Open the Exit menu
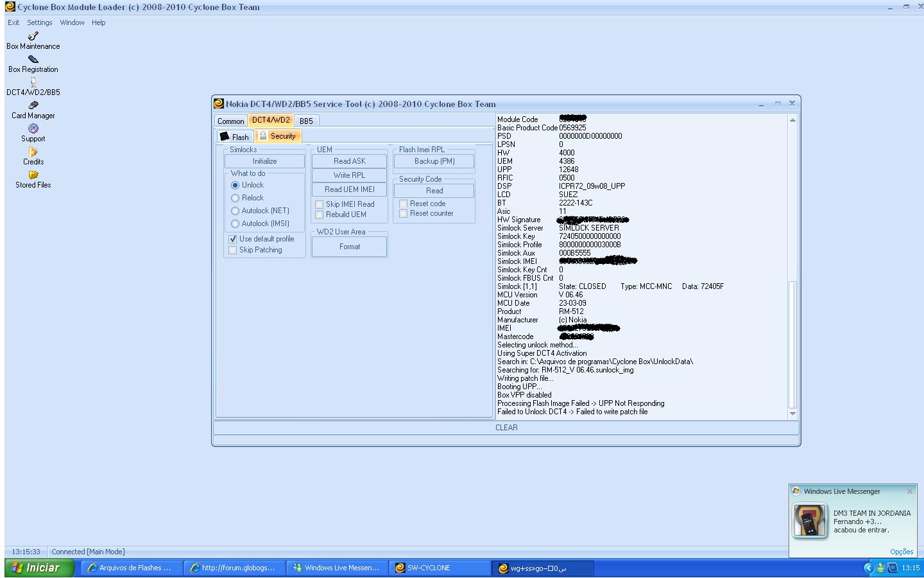The height and width of the screenshot is (578, 924). pos(13,22)
